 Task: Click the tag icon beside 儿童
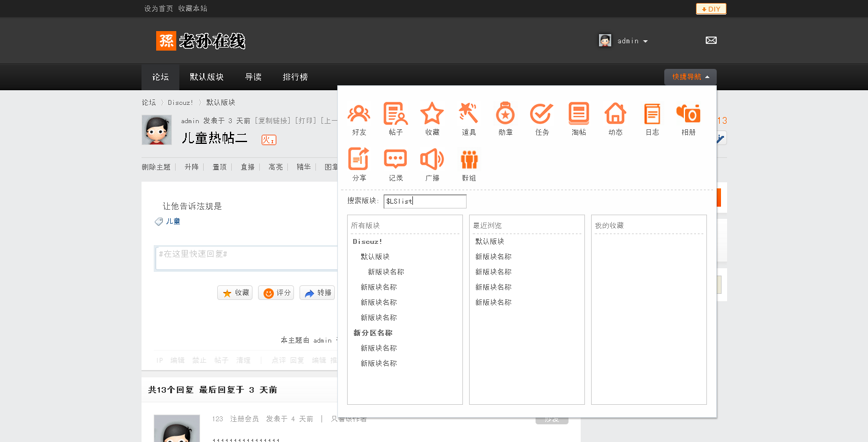[x=159, y=221]
